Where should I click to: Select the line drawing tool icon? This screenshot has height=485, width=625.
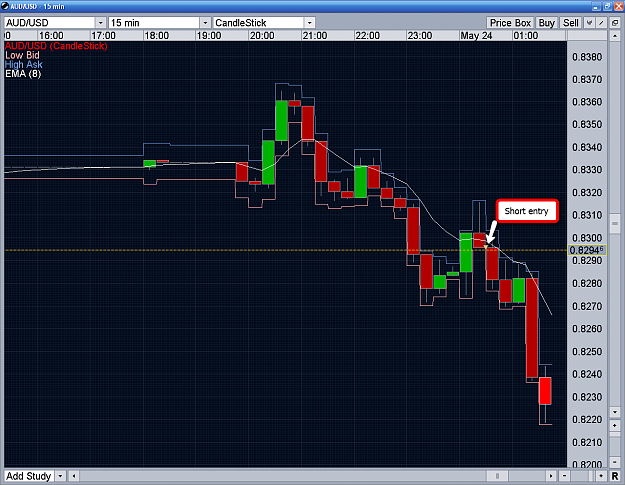pos(601,23)
